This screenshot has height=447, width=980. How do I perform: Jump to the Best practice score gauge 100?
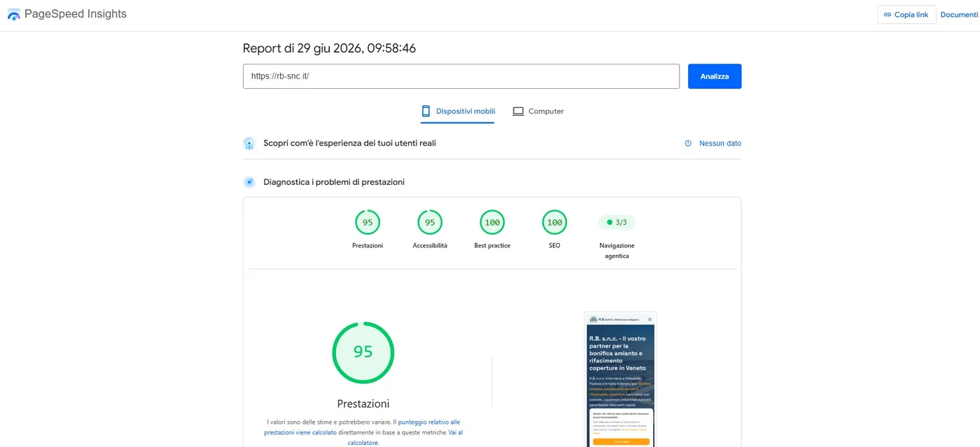point(492,223)
